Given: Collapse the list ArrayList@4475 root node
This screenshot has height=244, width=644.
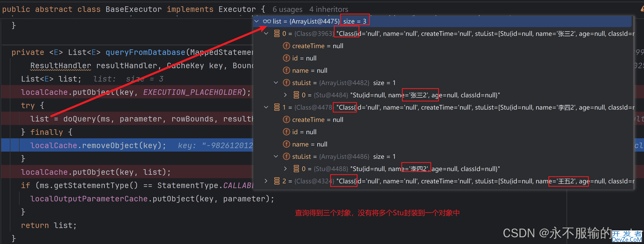Looking at the screenshot, I should 256,21.
